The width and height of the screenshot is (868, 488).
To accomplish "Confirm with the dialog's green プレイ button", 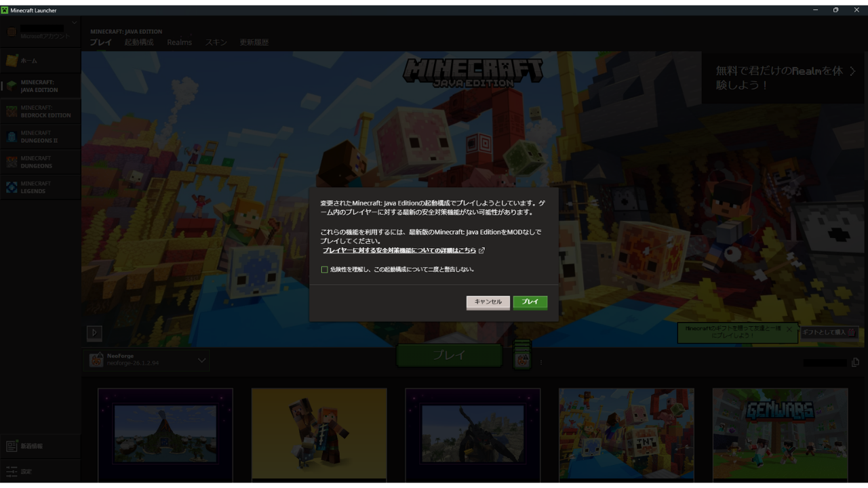I will pos(530,302).
